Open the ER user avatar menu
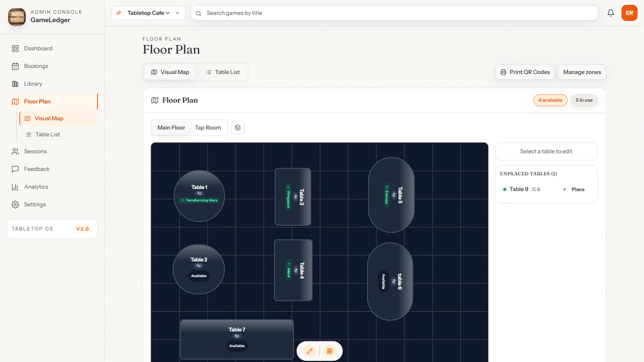Screen dimensions: 644x362 coord(630,13)
